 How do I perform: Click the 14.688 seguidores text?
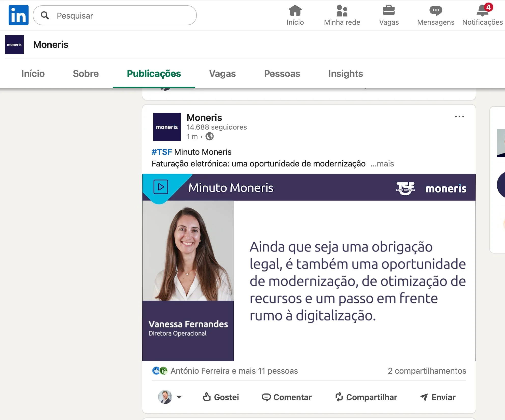[217, 127]
